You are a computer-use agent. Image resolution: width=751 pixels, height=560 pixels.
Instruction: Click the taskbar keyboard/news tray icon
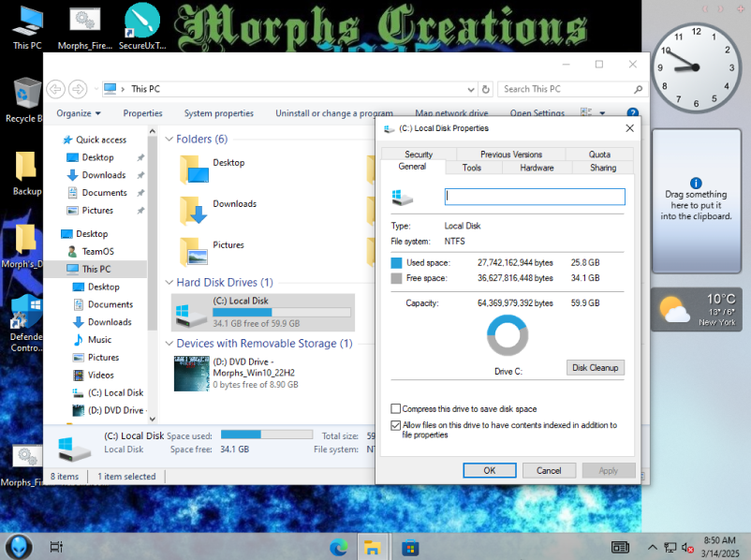point(620,547)
